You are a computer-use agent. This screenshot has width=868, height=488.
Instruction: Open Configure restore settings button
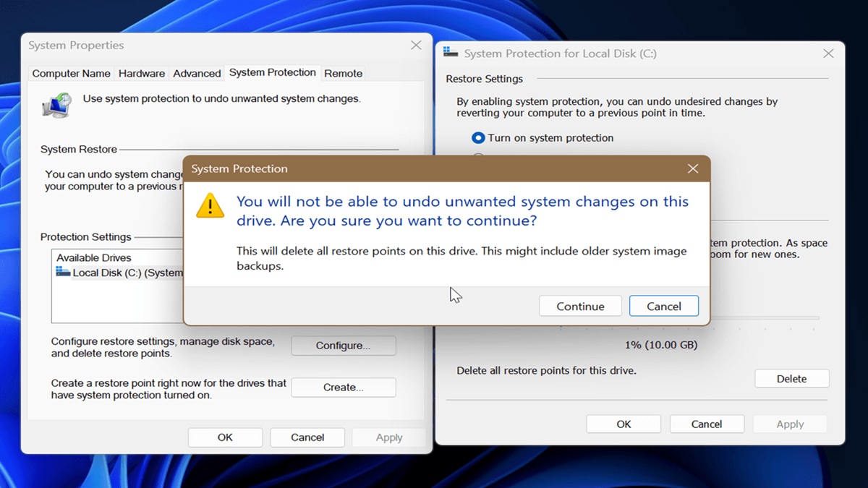pos(344,346)
